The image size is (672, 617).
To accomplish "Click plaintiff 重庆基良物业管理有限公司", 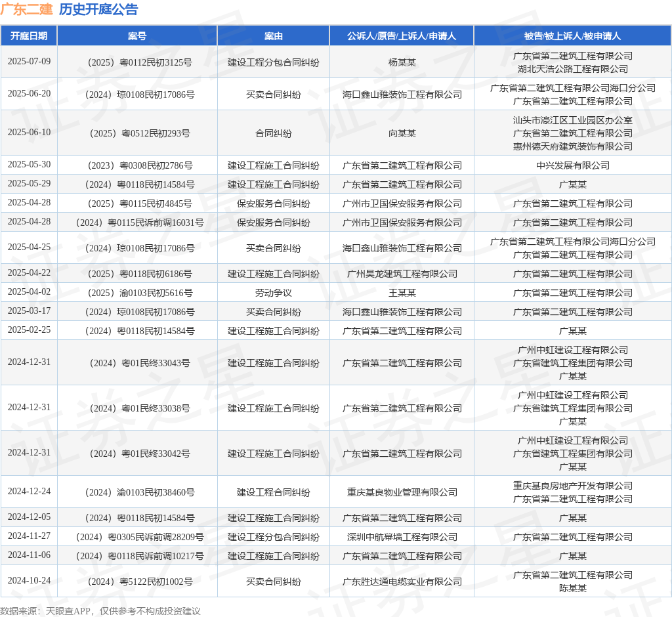I will tap(402, 493).
